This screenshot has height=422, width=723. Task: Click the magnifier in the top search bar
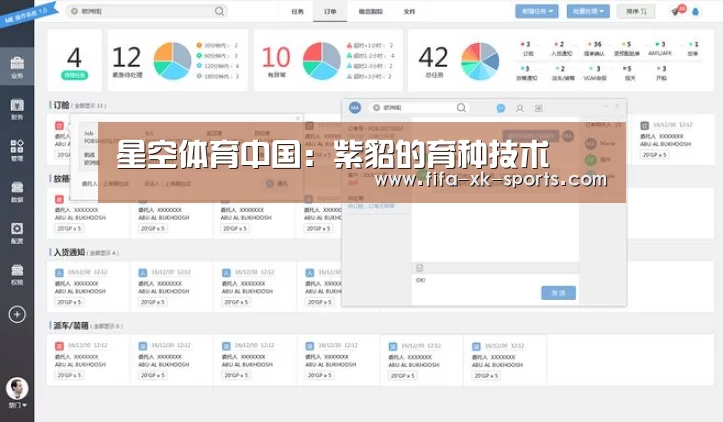coord(219,11)
